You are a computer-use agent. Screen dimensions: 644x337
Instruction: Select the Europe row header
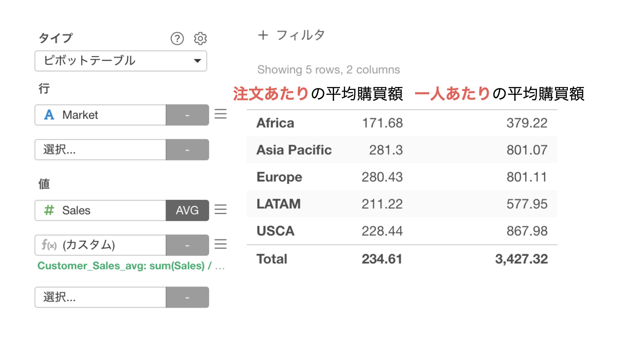(x=279, y=177)
